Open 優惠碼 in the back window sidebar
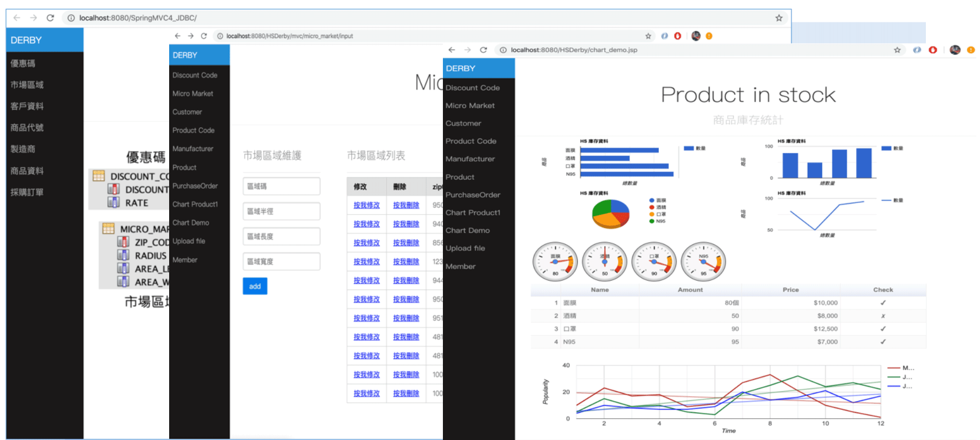 [23, 64]
